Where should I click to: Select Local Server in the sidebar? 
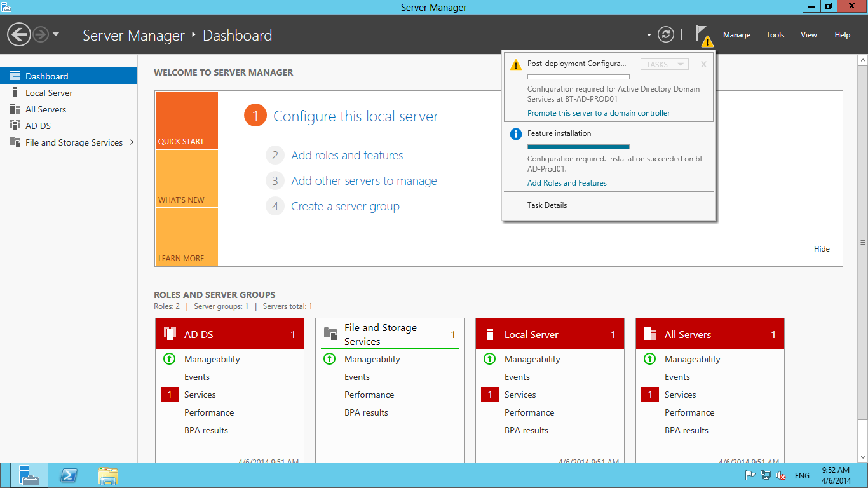tap(68, 93)
